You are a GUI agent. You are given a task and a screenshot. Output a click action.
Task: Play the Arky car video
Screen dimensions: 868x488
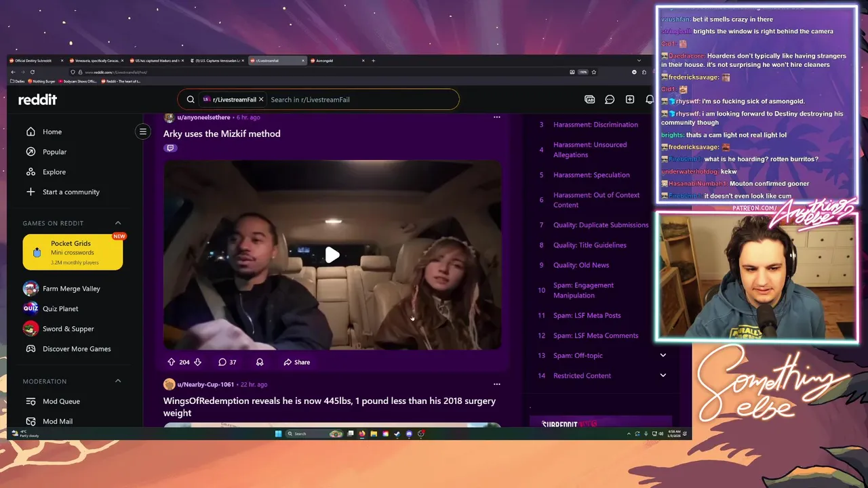point(332,255)
